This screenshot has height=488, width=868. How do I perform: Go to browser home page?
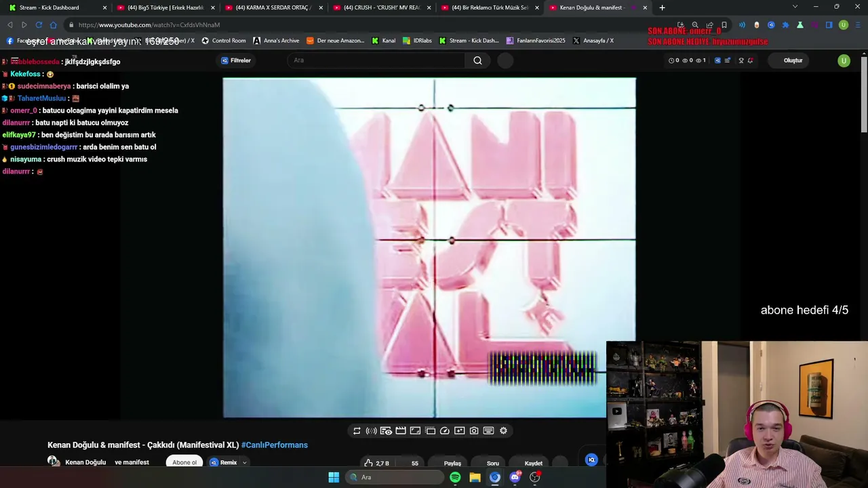click(x=54, y=25)
